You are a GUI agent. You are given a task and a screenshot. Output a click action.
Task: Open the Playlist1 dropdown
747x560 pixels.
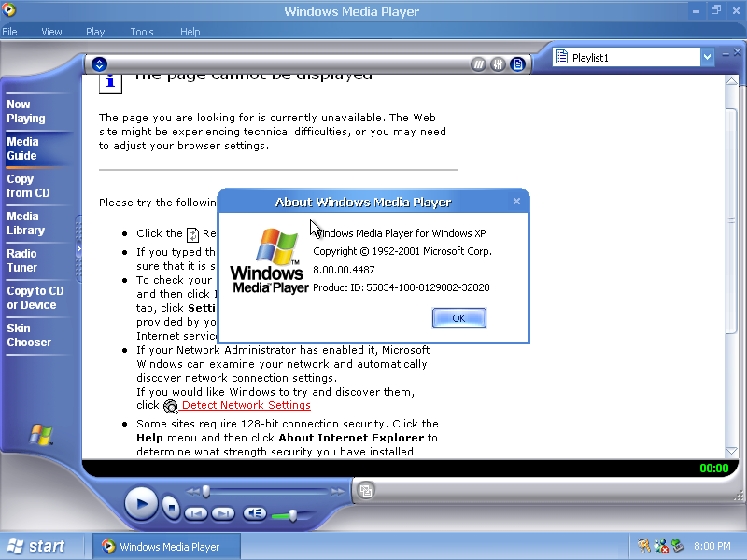pos(707,58)
